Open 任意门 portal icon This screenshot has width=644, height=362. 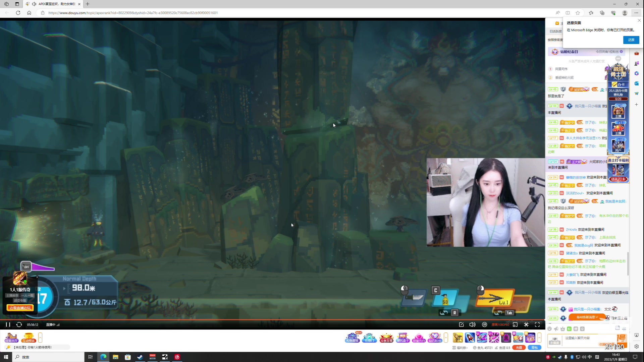point(369,338)
